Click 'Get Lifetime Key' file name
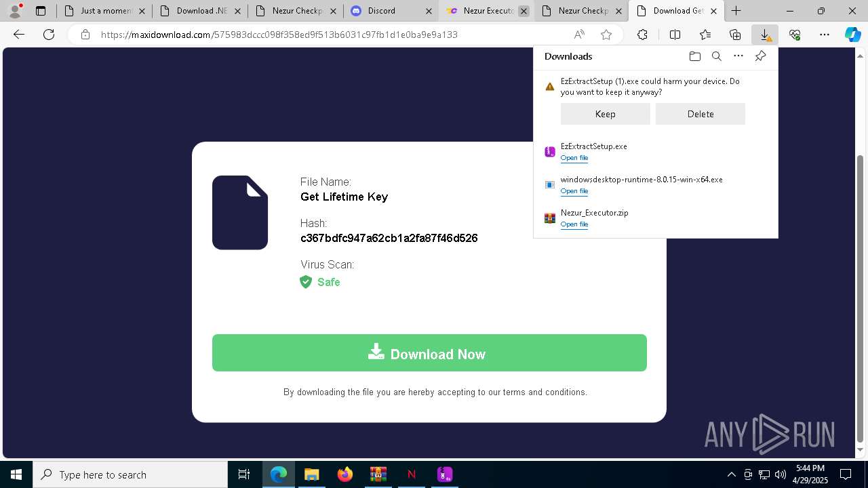Viewport: 868px width, 488px height. [x=344, y=197]
